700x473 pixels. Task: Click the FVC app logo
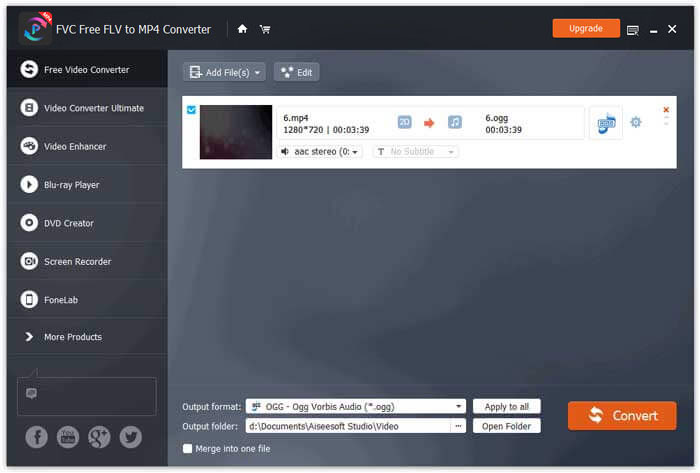(x=35, y=28)
